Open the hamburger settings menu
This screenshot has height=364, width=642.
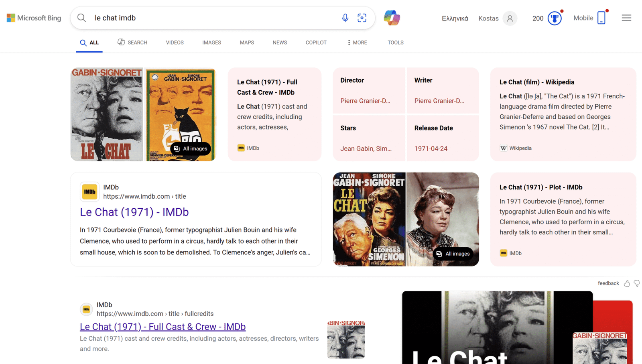[626, 18]
